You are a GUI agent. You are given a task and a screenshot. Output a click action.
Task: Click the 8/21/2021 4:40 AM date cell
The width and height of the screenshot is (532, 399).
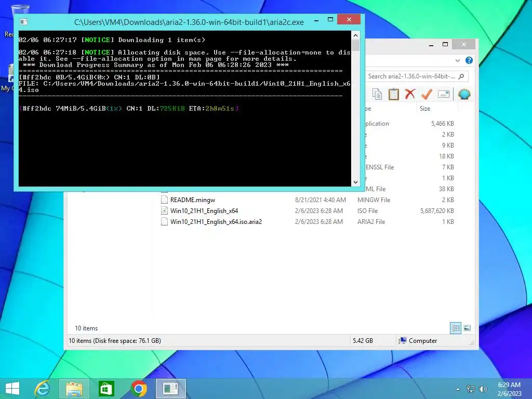(x=320, y=200)
